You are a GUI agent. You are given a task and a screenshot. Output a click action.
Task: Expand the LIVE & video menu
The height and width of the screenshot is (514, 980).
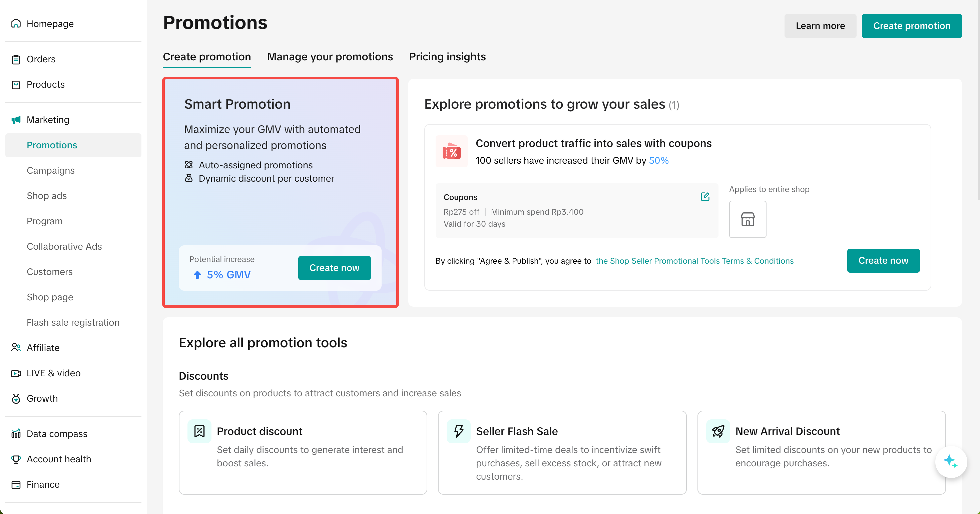coord(53,373)
